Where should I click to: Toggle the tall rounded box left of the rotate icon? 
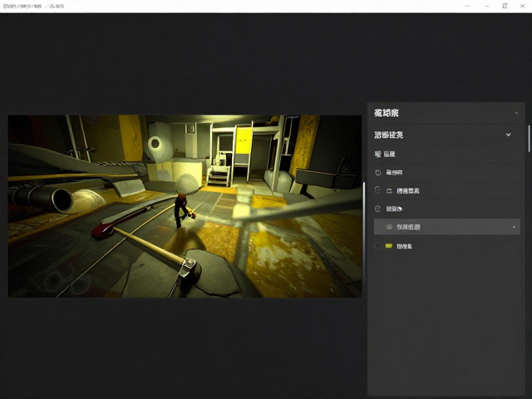point(377,190)
